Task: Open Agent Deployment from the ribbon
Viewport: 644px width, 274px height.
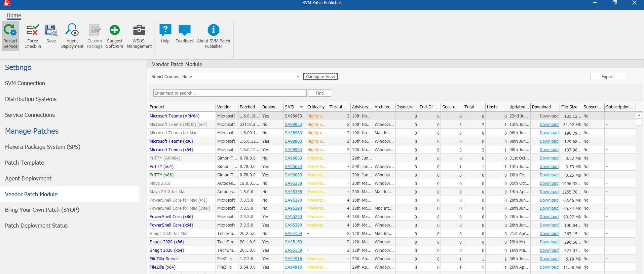Action: tap(72, 31)
